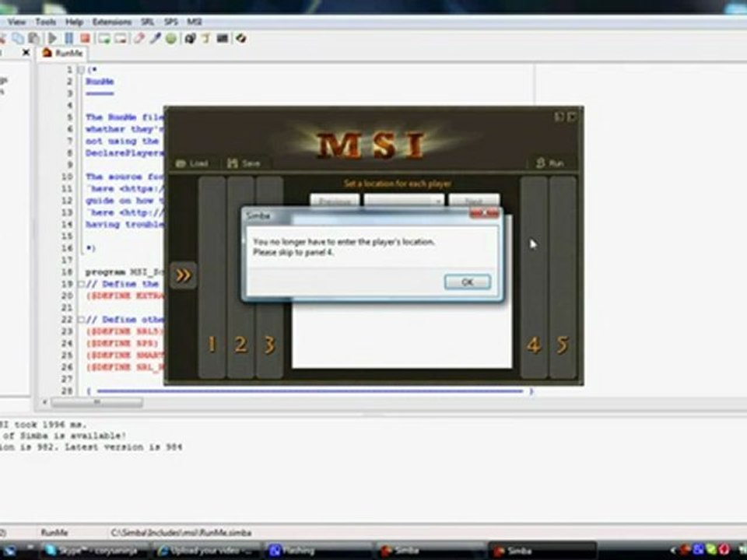Stop the script with red stop icon
Image resolution: width=747 pixels, height=560 pixels.
click(86, 38)
